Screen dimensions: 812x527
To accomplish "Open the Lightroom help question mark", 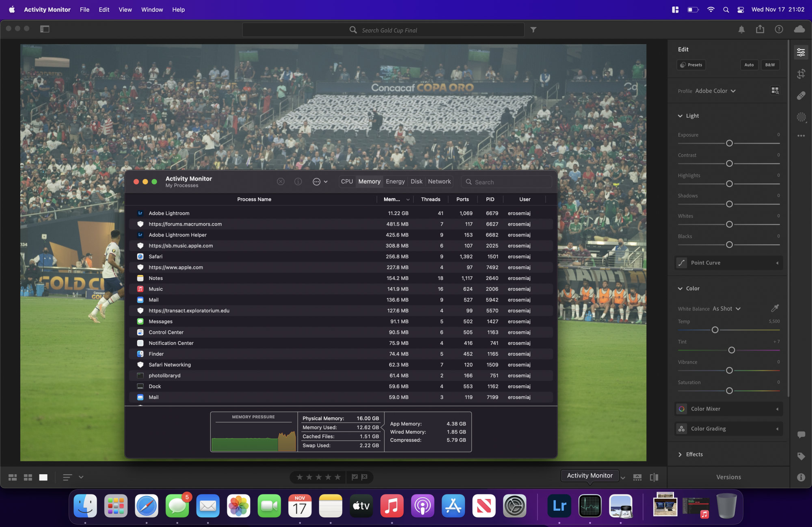I will (x=779, y=29).
